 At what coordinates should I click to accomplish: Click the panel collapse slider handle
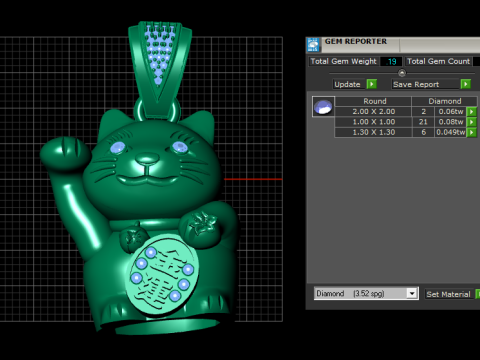[402, 73]
